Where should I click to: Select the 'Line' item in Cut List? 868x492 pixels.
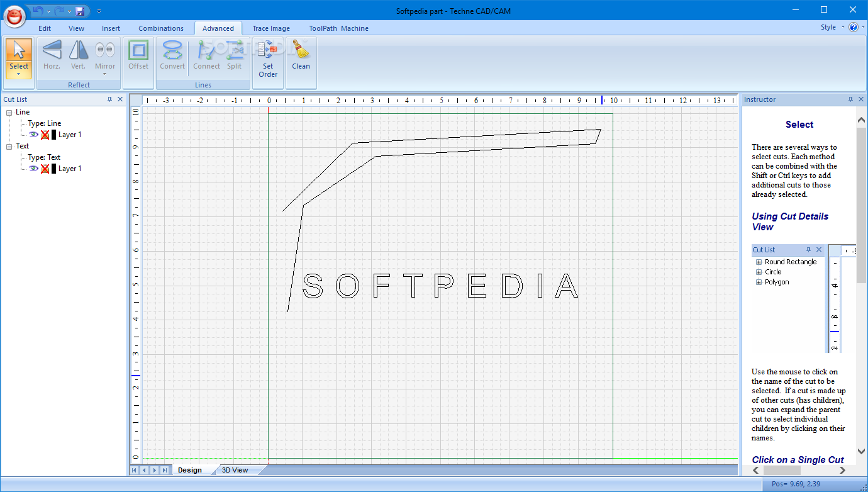(x=23, y=112)
